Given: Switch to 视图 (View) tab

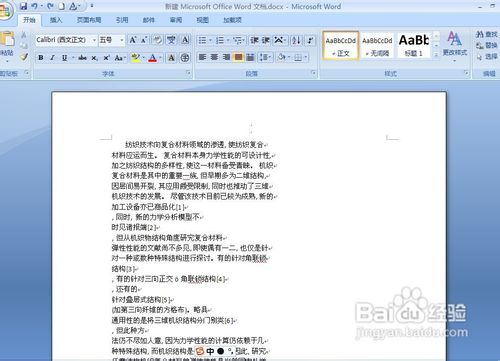Looking at the screenshot, I should 202,20.
